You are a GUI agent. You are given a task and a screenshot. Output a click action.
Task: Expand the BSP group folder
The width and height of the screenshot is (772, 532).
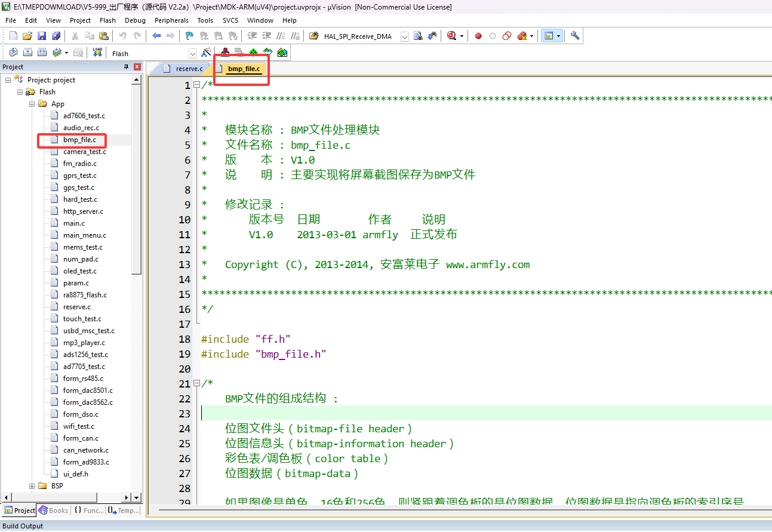click(32, 486)
